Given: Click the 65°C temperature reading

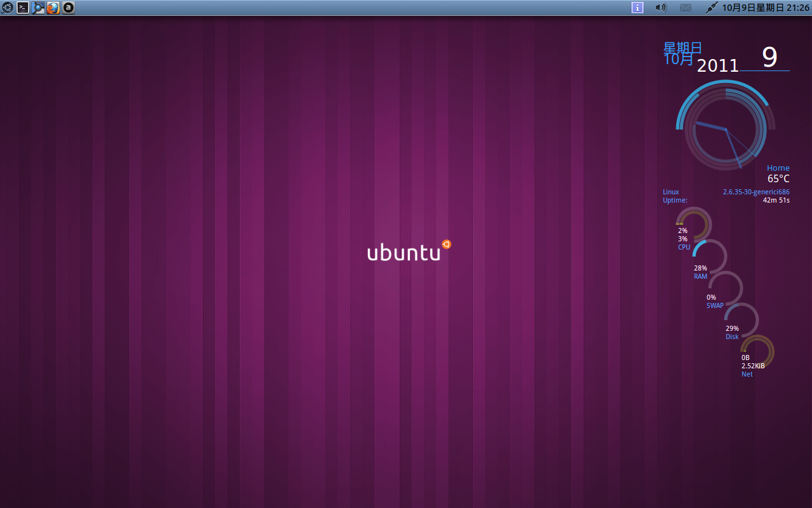Looking at the screenshot, I should (778, 179).
